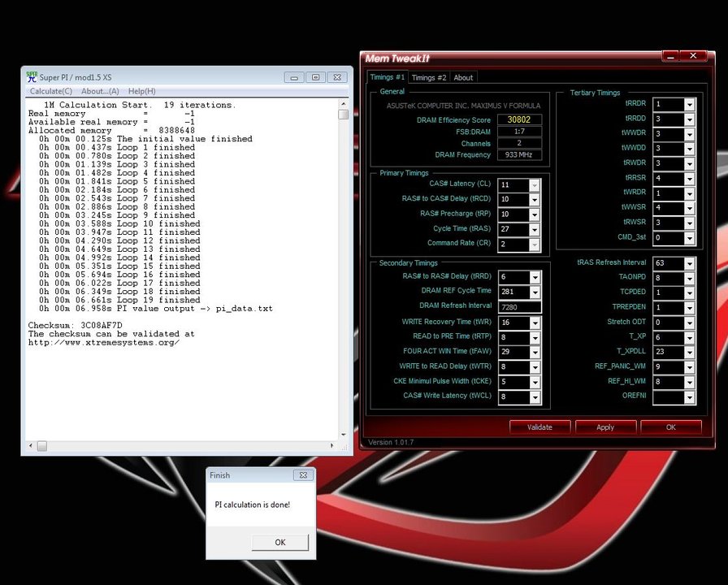Expand the TCPDED dropdown
The image size is (728, 585).
(690, 293)
